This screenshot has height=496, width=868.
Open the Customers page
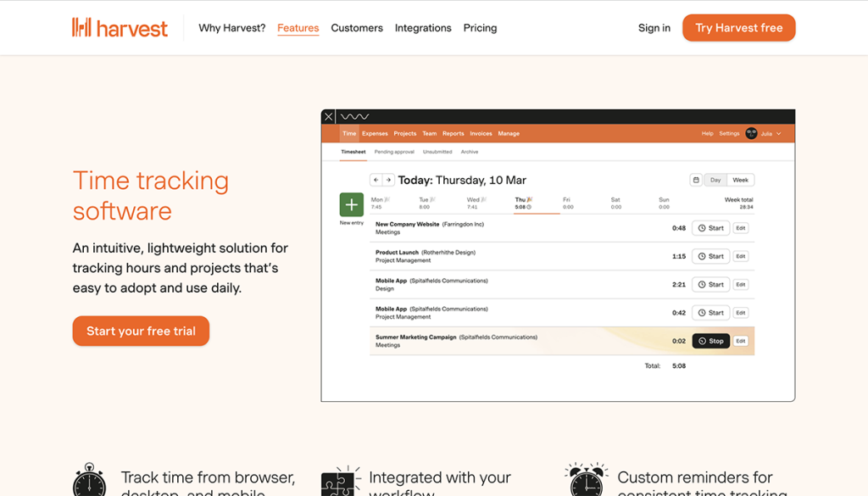[x=357, y=28]
